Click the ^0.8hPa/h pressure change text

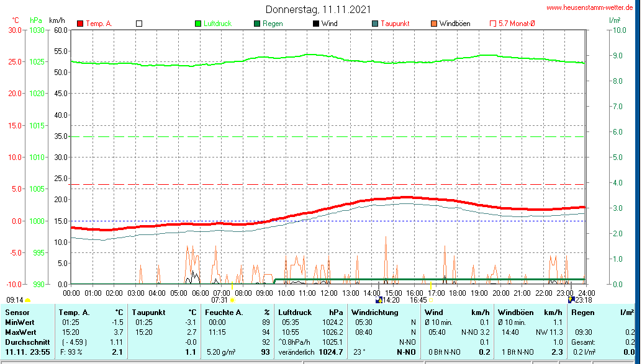[x=294, y=342]
